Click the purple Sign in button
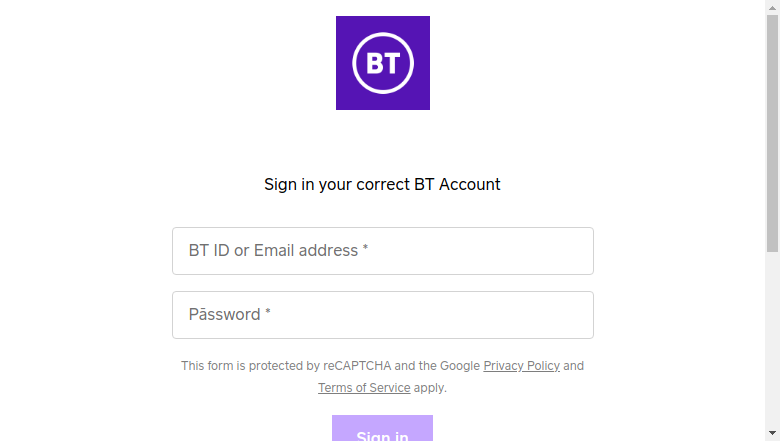 pyautogui.click(x=383, y=428)
